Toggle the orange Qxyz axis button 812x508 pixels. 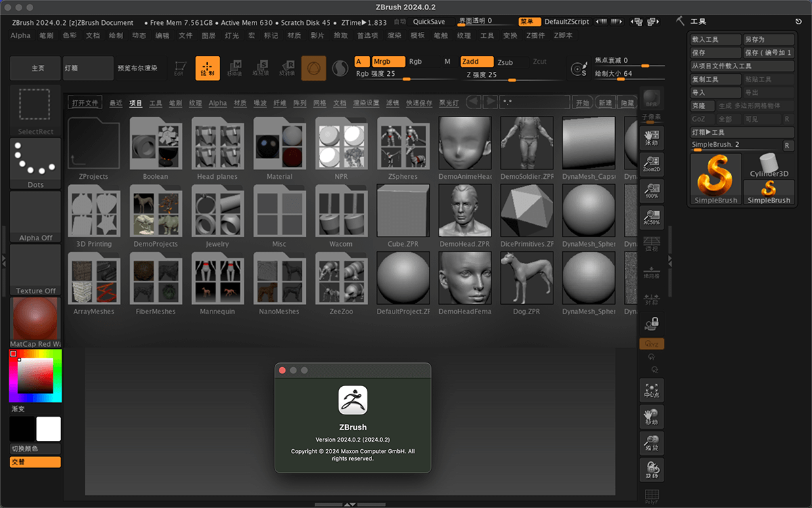point(652,343)
